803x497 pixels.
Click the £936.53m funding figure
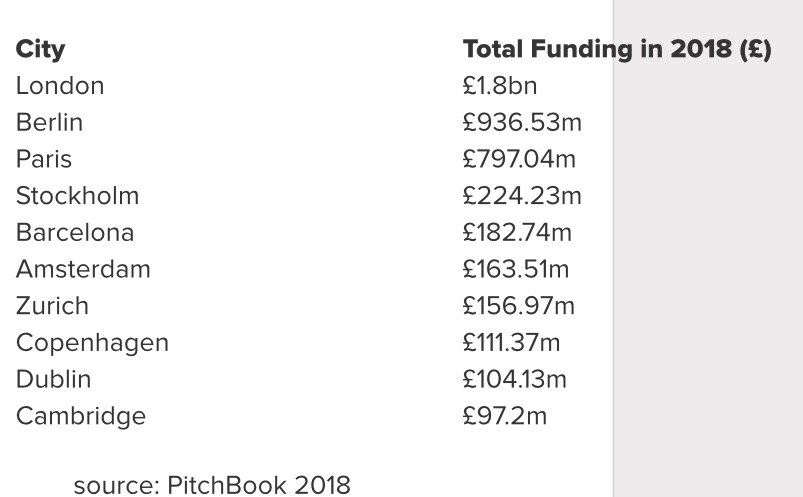pyautogui.click(x=522, y=123)
